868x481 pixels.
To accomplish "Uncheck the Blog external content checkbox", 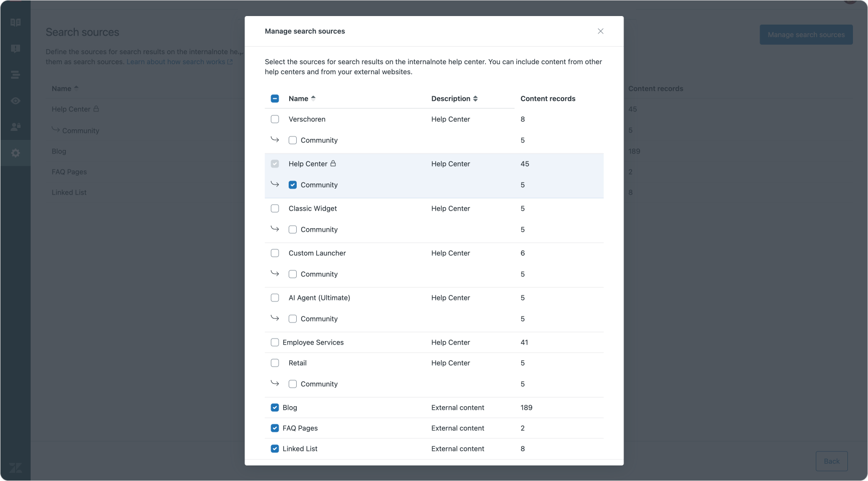I will click(275, 408).
